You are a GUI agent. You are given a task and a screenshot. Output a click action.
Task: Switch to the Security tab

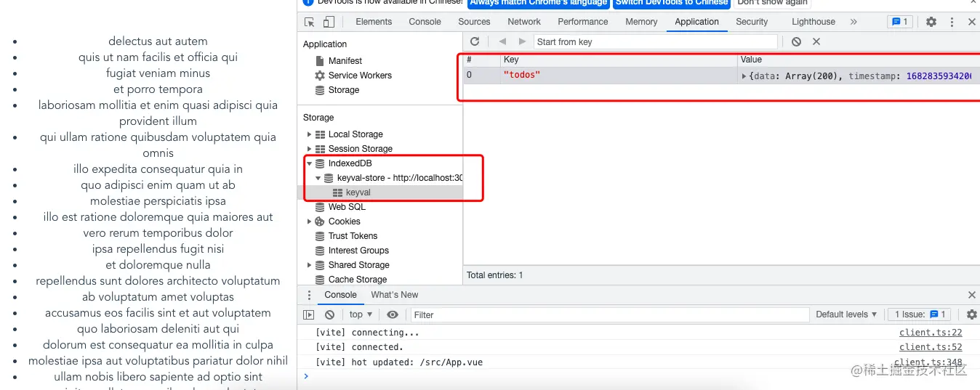[x=752, y=22]
